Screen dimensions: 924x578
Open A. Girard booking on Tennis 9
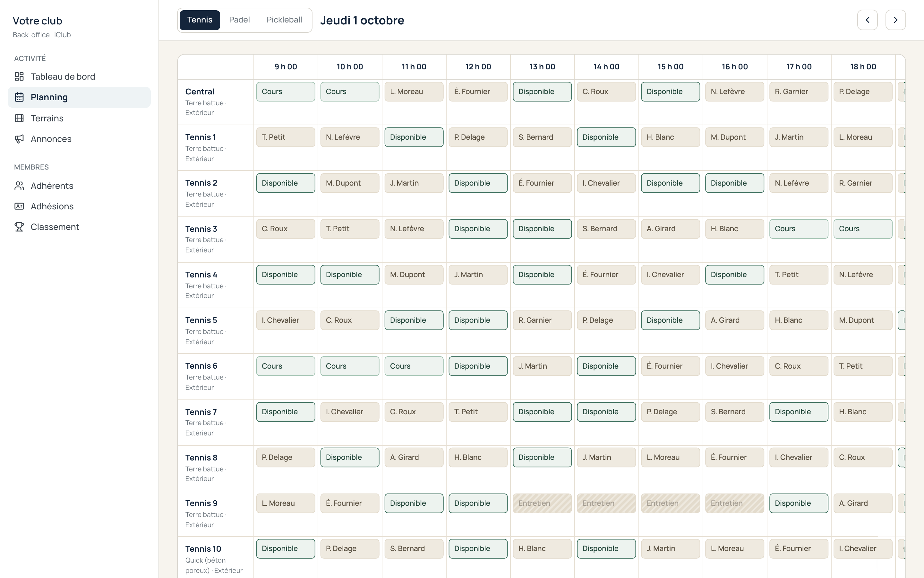(x=863, y=504)
